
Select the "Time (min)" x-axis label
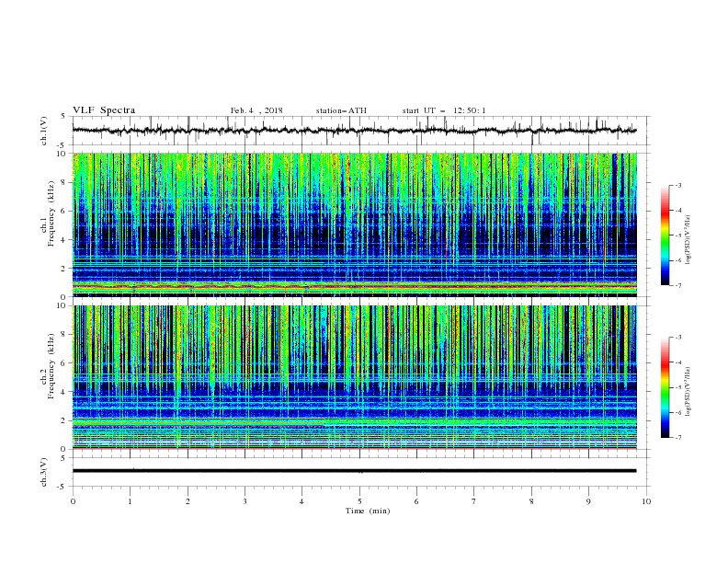368,511
